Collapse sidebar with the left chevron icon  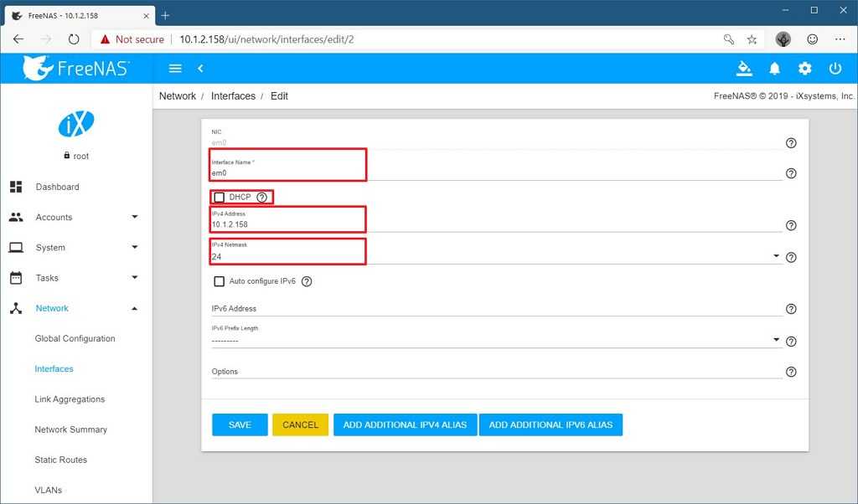point(200,69)
